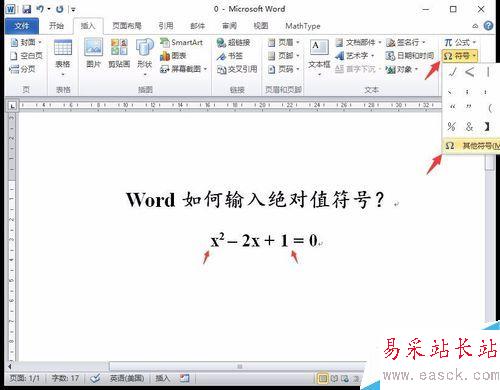Click the 页面: 1/1 status entry
This screenshot has height=390, width=500.
[x=24, y=378]
